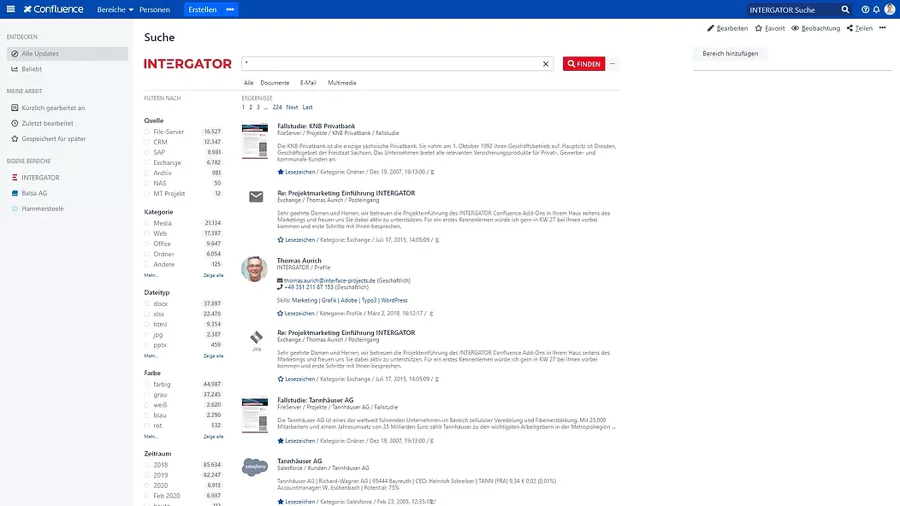Click the notifications bell icon
Image resolution: width=900 pixels, height=506 pixels.
tap(875, 9)
